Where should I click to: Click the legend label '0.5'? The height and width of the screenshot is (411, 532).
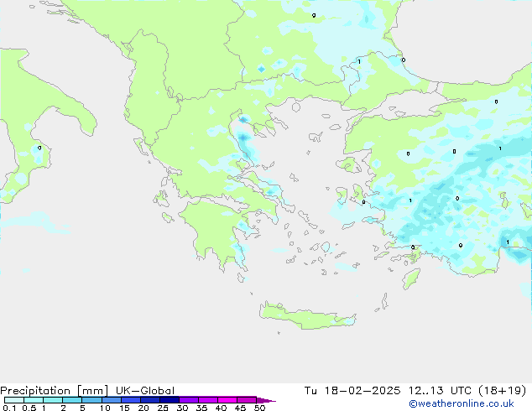29,408
